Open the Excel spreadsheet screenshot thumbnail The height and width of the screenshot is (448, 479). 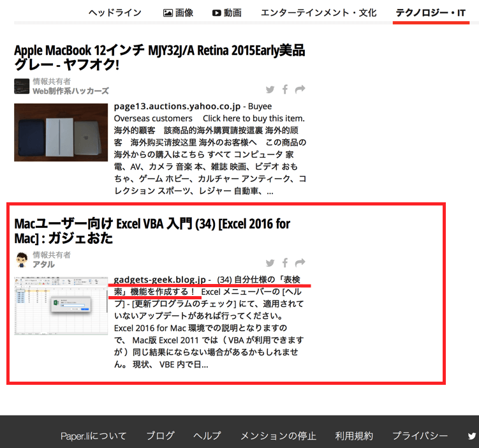(61, 306)
